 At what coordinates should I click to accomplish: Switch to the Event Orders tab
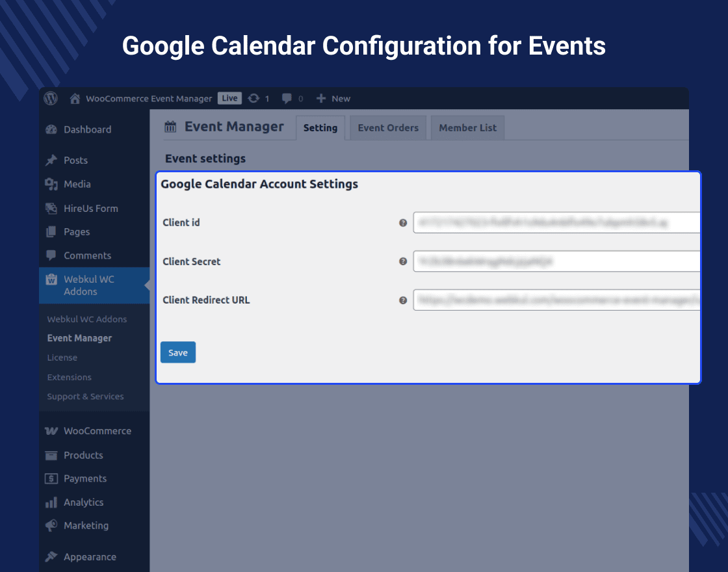(387, 127)
